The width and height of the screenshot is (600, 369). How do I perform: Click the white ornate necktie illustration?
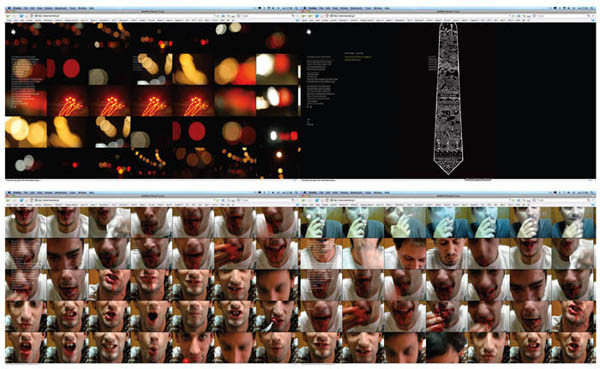(x=448, y=98)
